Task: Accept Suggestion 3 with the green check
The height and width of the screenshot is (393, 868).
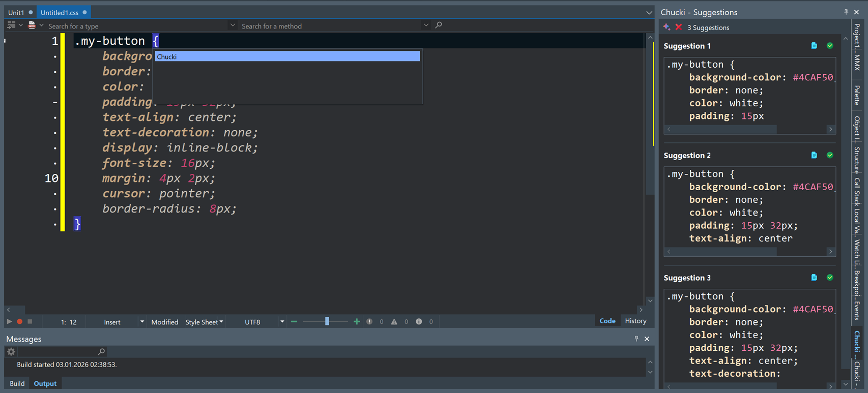Action: (830, 278)
